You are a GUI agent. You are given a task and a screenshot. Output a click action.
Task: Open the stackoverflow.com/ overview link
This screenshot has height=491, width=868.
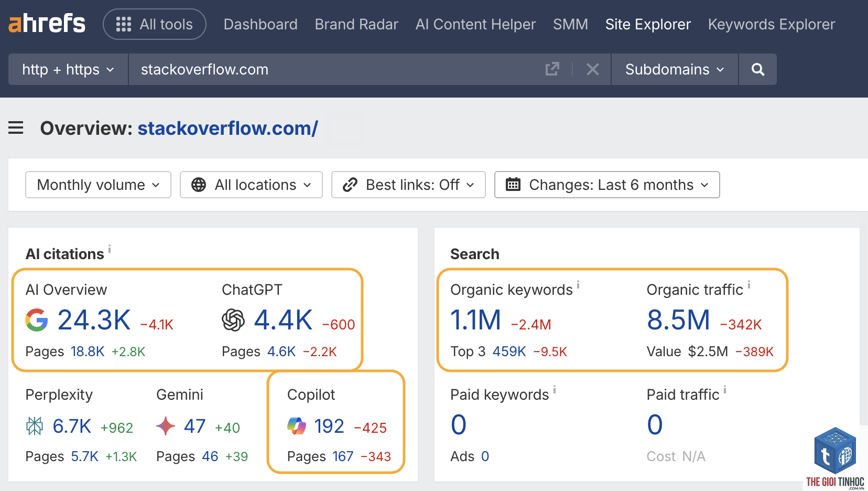(x=227, y=128)
